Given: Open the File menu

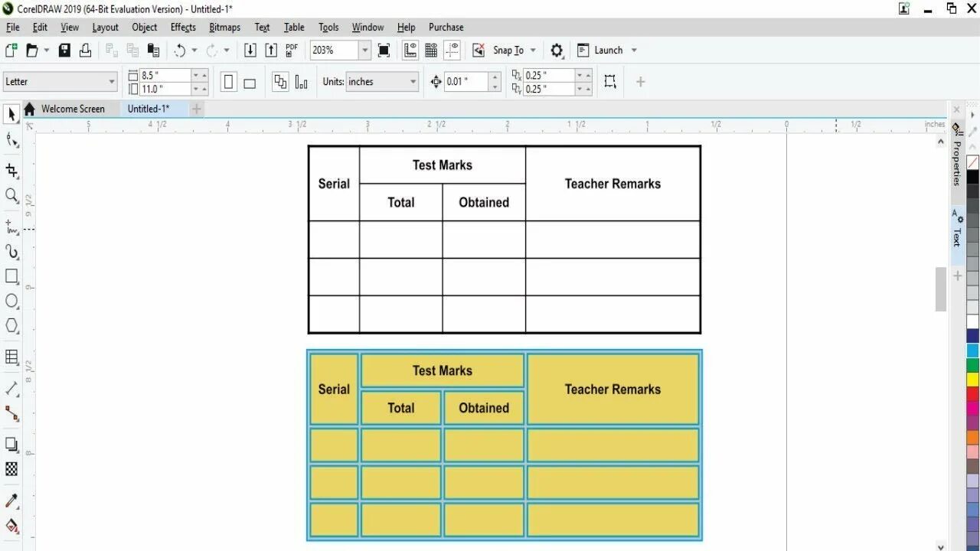Looking at the screenshot, I should click(x=13, y=28).
